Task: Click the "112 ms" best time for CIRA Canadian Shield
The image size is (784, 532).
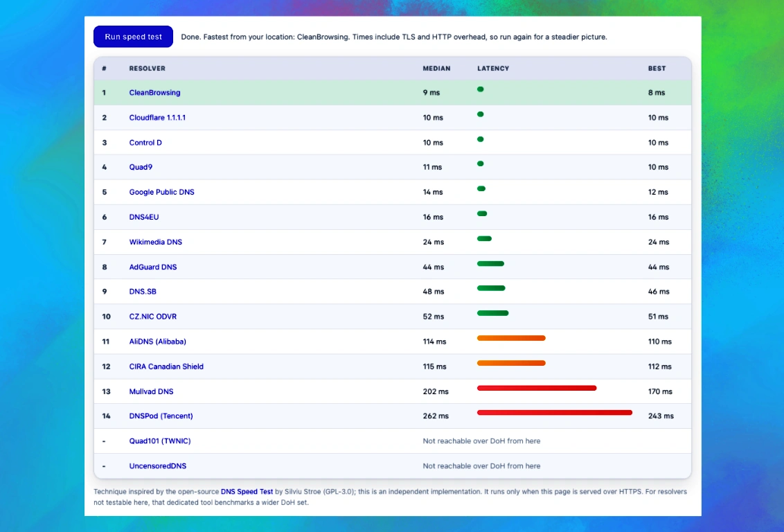Action: [660, 366]
